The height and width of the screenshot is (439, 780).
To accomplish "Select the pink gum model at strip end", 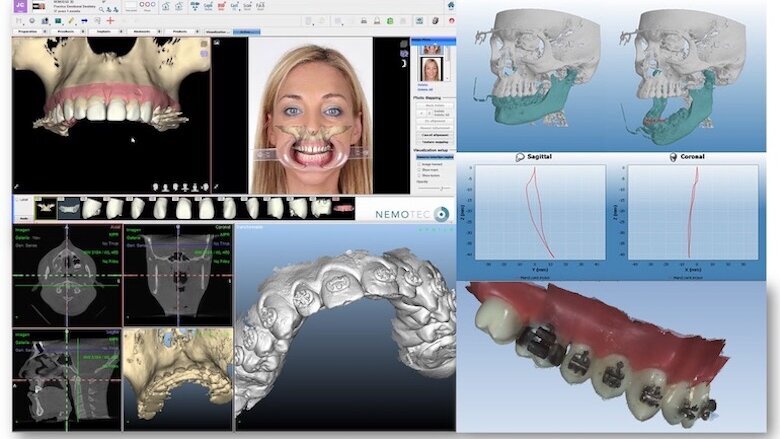I will [343, 208].
